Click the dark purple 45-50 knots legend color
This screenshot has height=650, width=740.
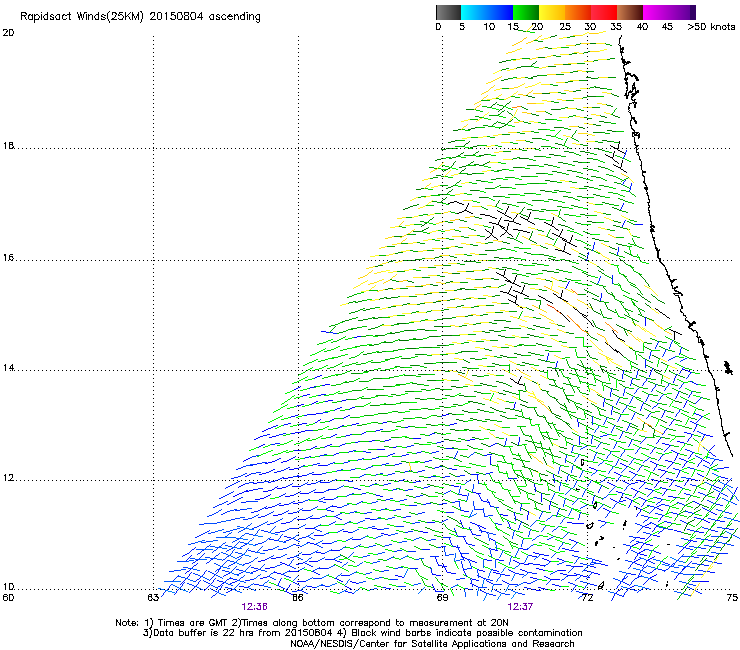(682, 12)
